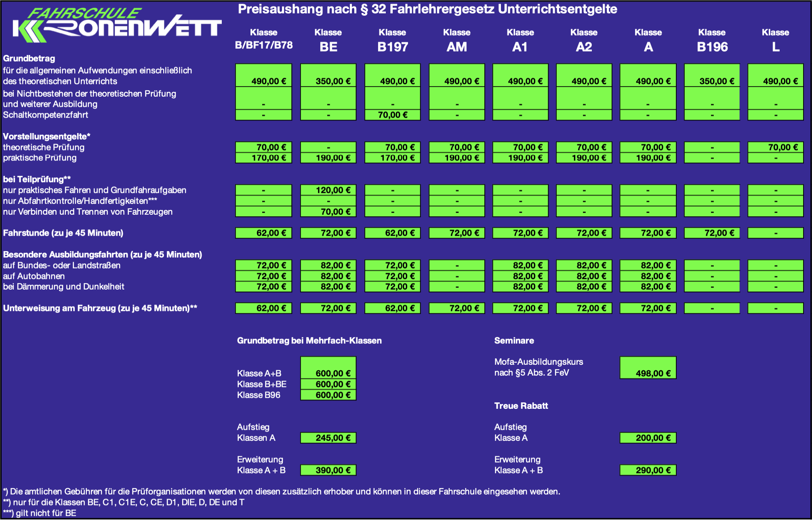Select BE praktisches Fahren 120,00 € cell
Viewport: 812px width, 520px height.
(x=328, y=190)
